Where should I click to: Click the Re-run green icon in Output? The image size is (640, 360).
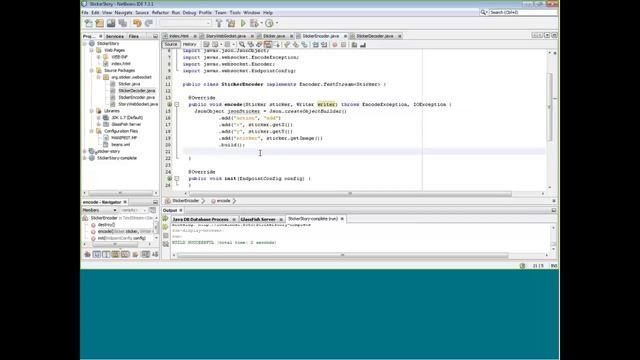[x=166, y=219]
